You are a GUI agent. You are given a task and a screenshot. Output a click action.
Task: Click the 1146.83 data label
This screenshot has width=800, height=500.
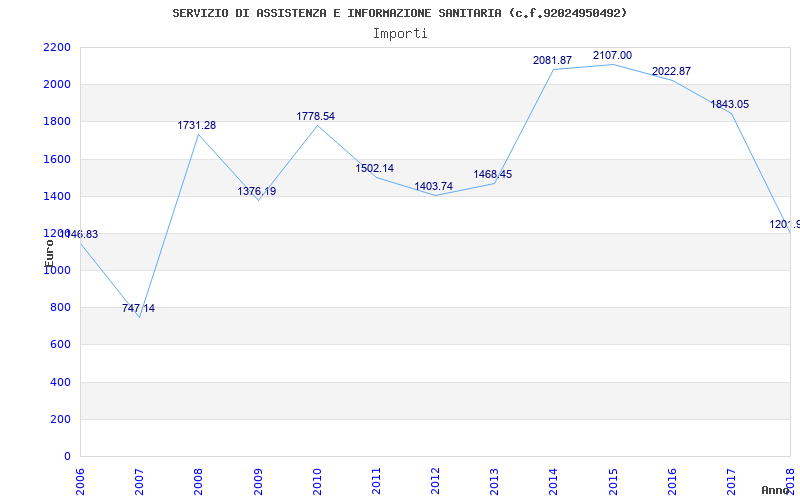click(x=79, y=234)
